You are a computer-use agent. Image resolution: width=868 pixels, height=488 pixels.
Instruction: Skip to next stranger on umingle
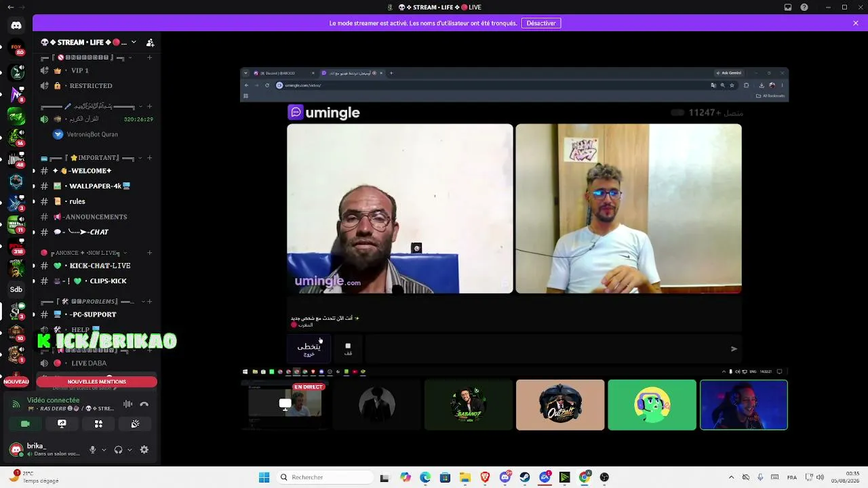coord(309,348)
